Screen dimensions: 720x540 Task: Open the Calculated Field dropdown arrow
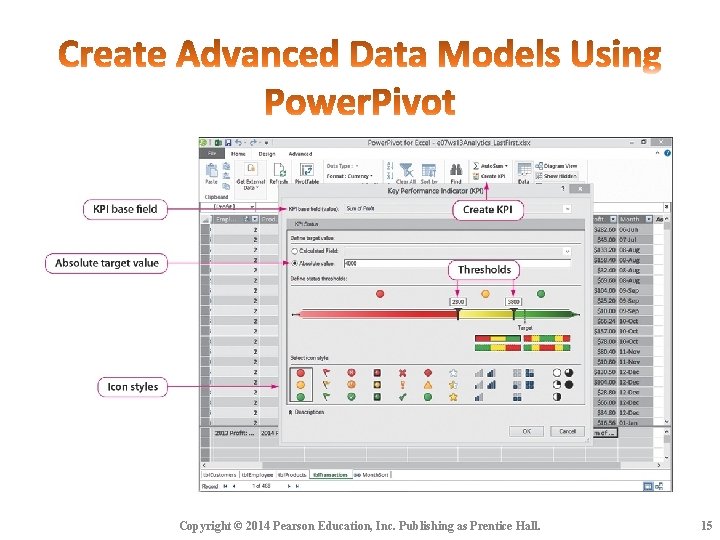point(567,251)
